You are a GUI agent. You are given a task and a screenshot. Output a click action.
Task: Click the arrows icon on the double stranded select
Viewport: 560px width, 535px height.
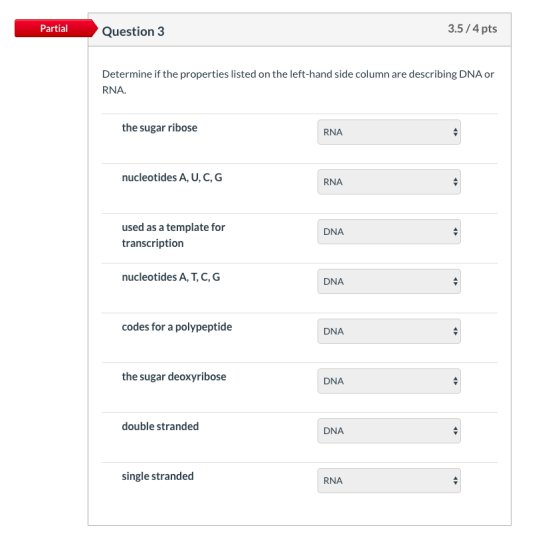point(455,431)
